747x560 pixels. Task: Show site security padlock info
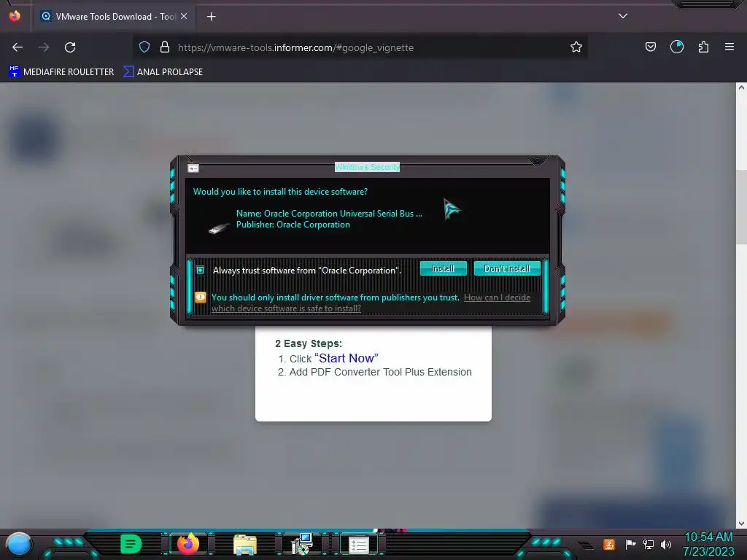coord(165,47)
